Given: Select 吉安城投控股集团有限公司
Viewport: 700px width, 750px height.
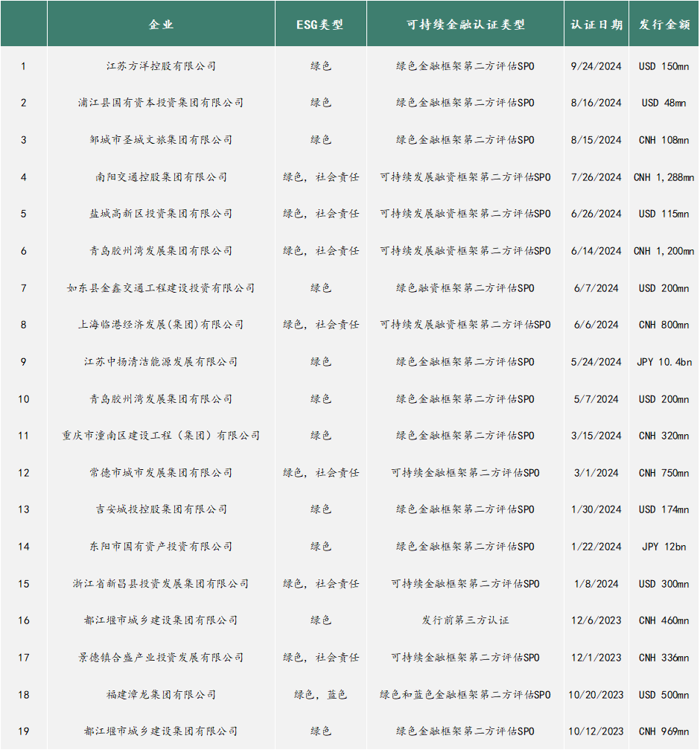Looking at the screenshot, I should pyautogui.click(x=161, y=509).
